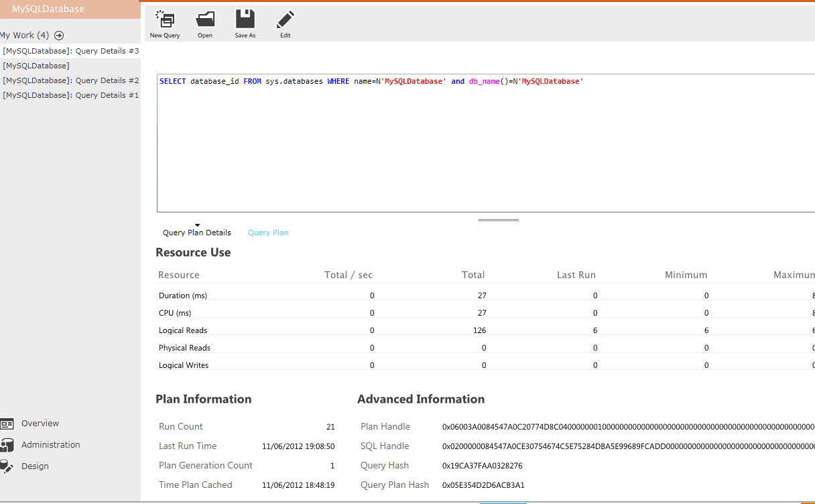815x504 pixels.
Task: Open a file with the Open icon
Action: click(x=205, y=19)
